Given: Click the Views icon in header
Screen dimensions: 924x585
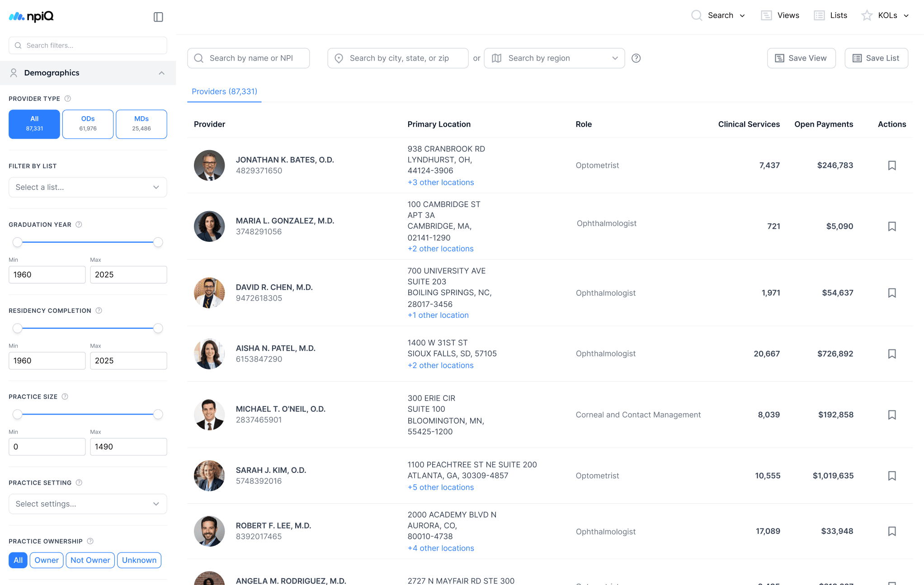Looking at the screenshot, I should [x=766, y=15].
